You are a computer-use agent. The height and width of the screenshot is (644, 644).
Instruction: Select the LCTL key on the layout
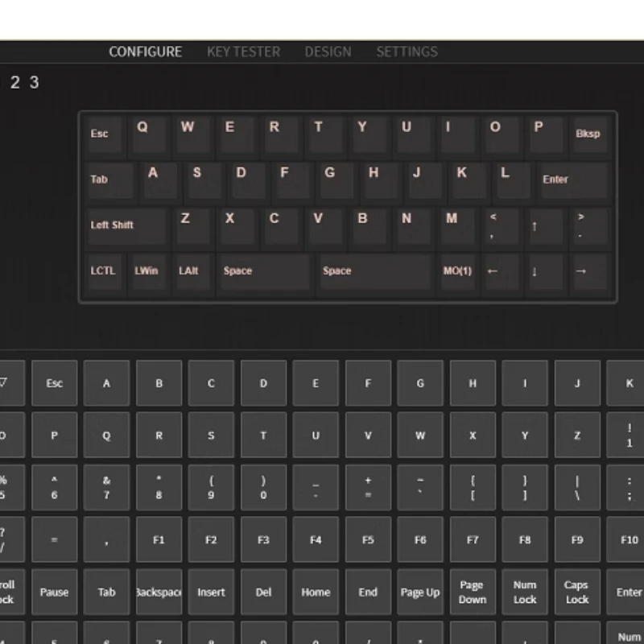105,272
